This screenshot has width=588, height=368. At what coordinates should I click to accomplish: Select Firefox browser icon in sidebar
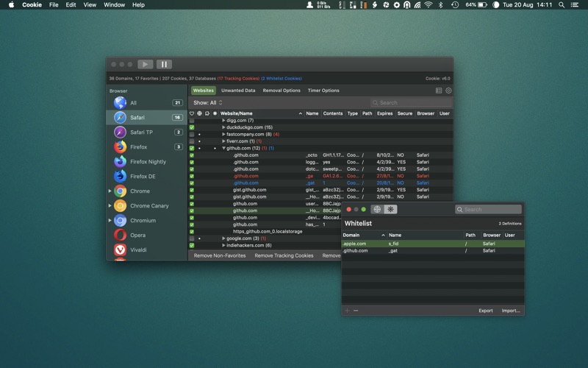tap(120, 147)
